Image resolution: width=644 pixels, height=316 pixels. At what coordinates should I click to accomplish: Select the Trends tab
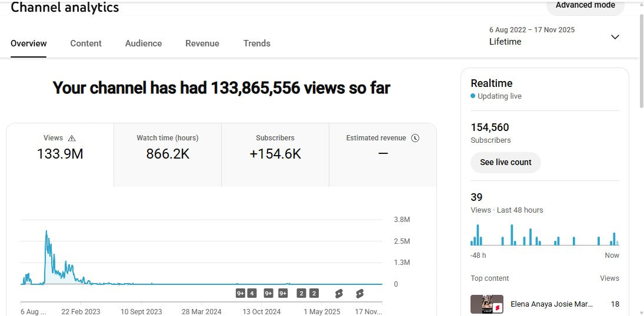point(257,43)
